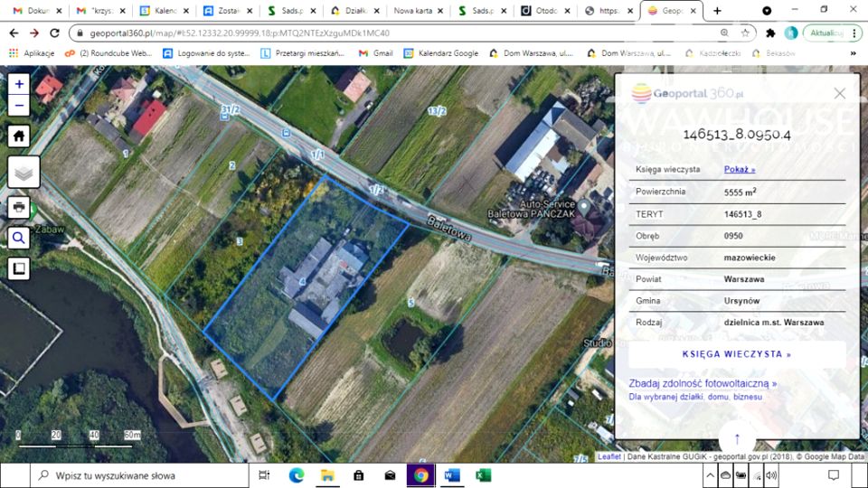868x488 pixels.
Task: Go forward in browser history
Action: [x=34, y=33]
